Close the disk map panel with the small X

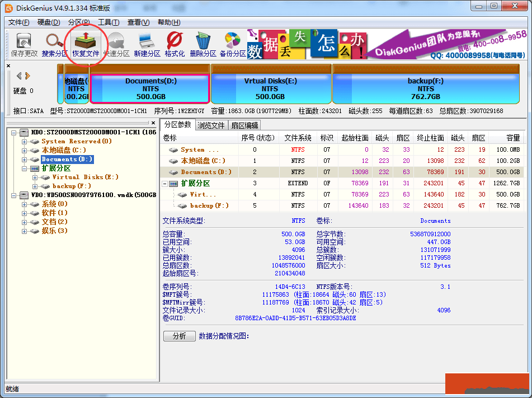point(8,66)
